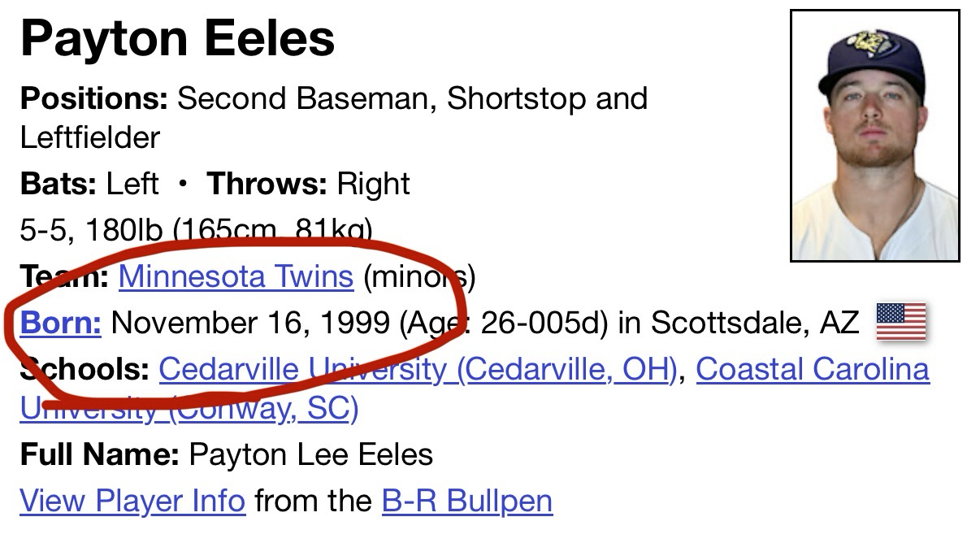Click the Team label

(65, 277)
